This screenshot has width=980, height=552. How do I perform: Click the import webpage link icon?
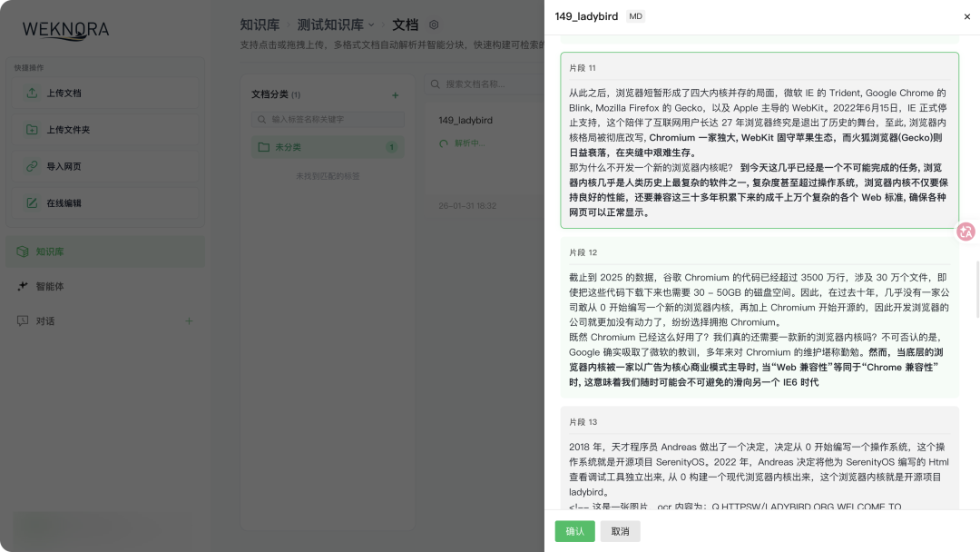[32, 166]
